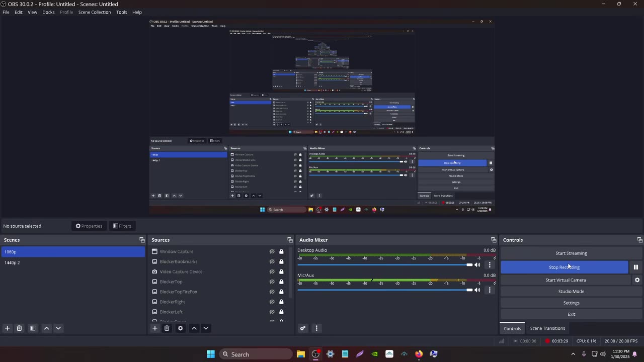Switch to Scene Transitions tab

[x=547, y=328]
